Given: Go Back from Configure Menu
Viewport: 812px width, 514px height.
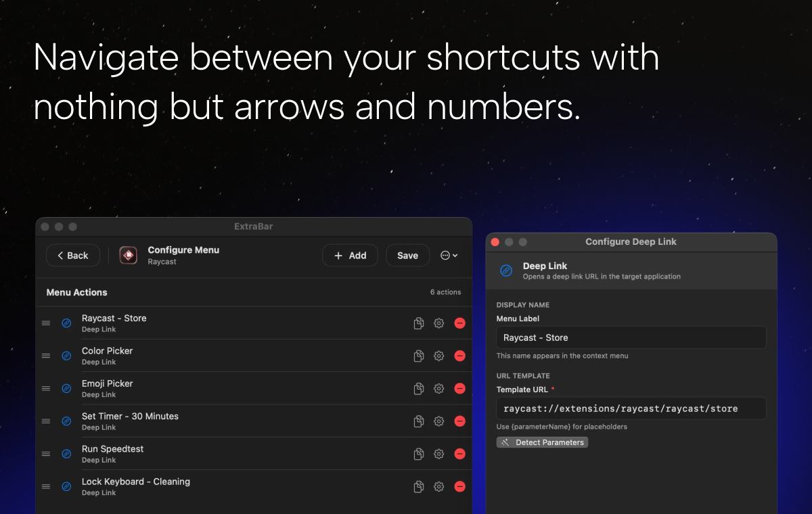Looking at the screenshot, I should coord(72,255).
